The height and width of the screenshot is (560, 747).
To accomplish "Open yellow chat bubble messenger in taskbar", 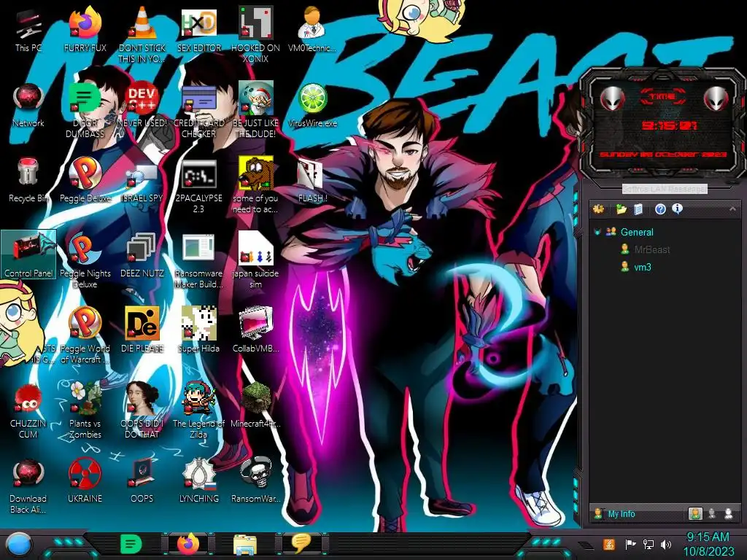I will point(301,543).
